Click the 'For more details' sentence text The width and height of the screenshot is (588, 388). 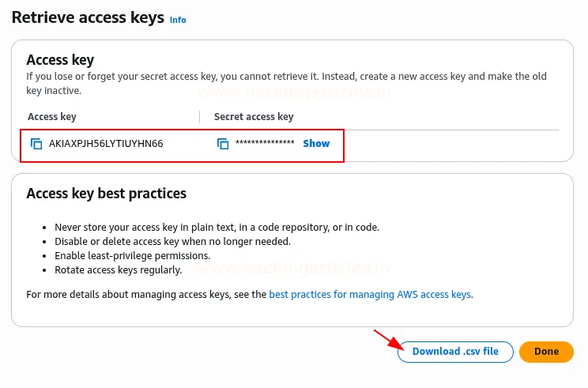click(x=146, y=295)
